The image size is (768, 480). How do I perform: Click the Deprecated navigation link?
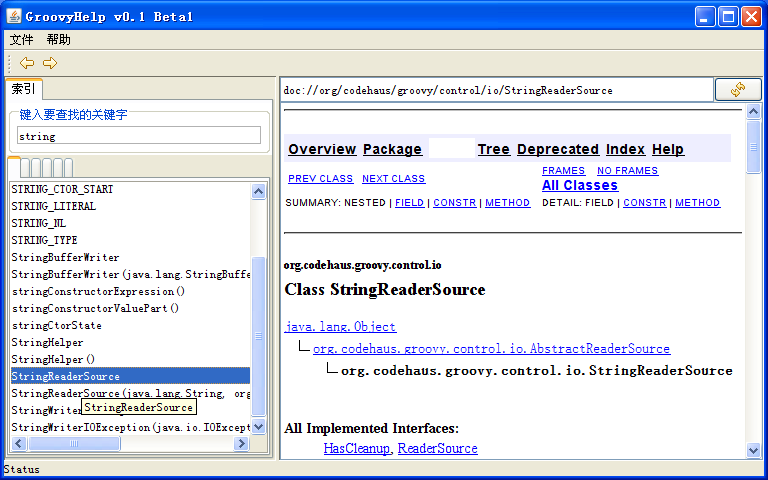(x=558, y=149)
